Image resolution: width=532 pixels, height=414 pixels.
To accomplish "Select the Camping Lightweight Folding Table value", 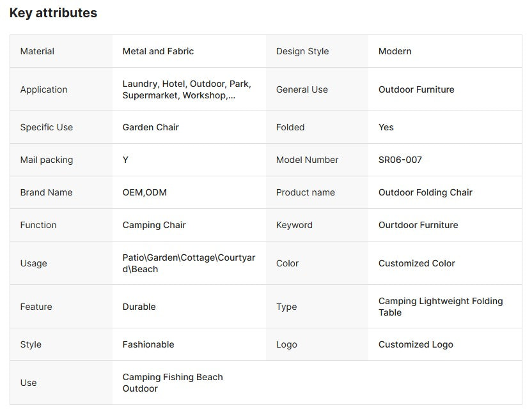I will 440,307.
